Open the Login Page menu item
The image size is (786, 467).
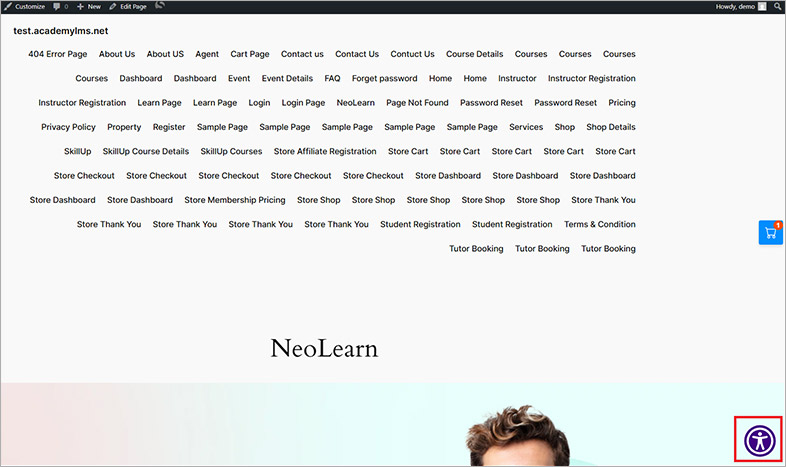click(303, 103)
